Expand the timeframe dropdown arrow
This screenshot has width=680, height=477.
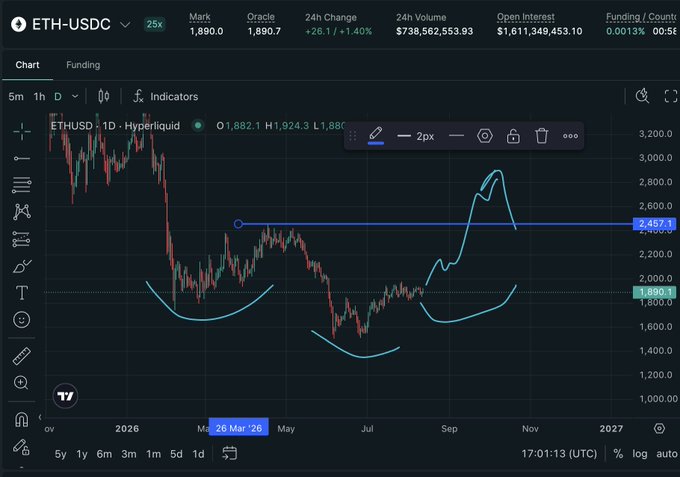(75, 96)
